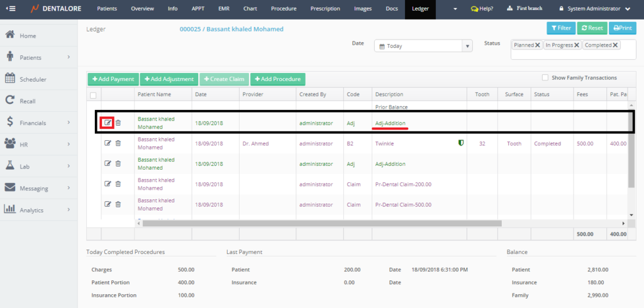
Task: Remove the Planned status filter tag
Action: pyautogui.click(x=538, y=45)
